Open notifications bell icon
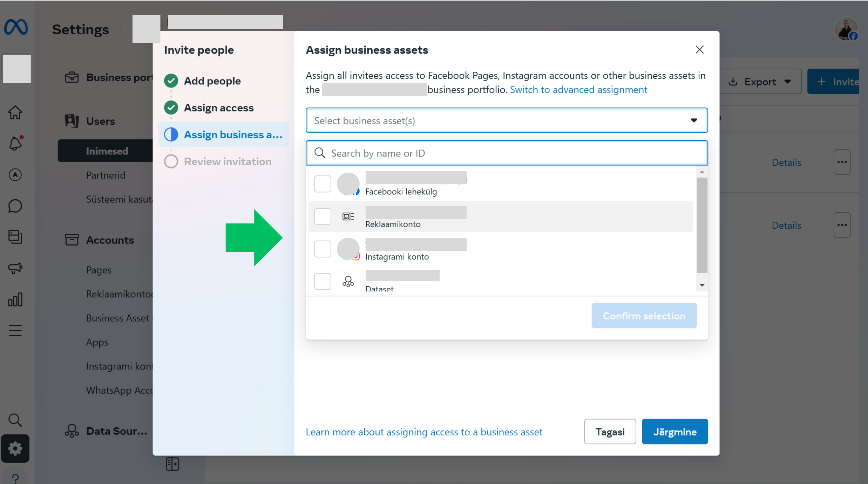 15,143
